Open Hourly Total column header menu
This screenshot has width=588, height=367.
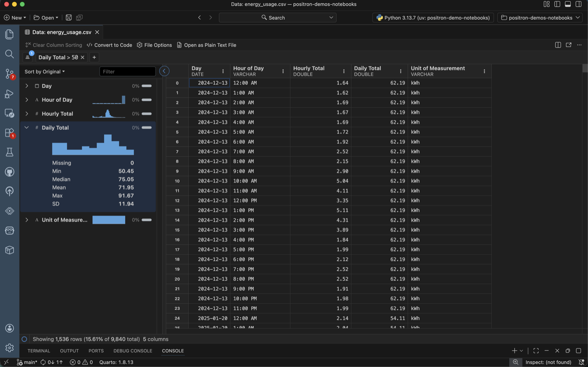coord(344,71)
